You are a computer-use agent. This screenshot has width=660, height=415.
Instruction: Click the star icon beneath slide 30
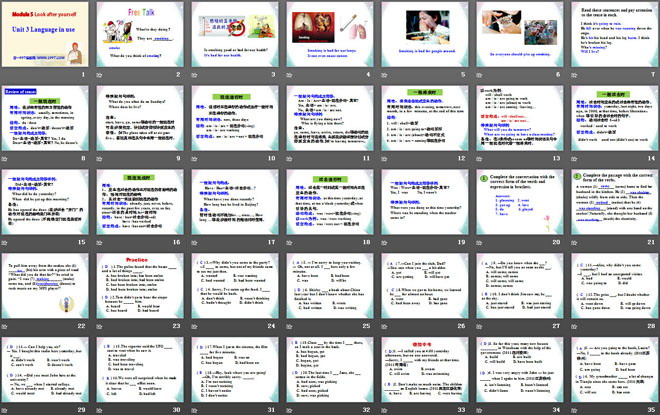pos(100,410)
